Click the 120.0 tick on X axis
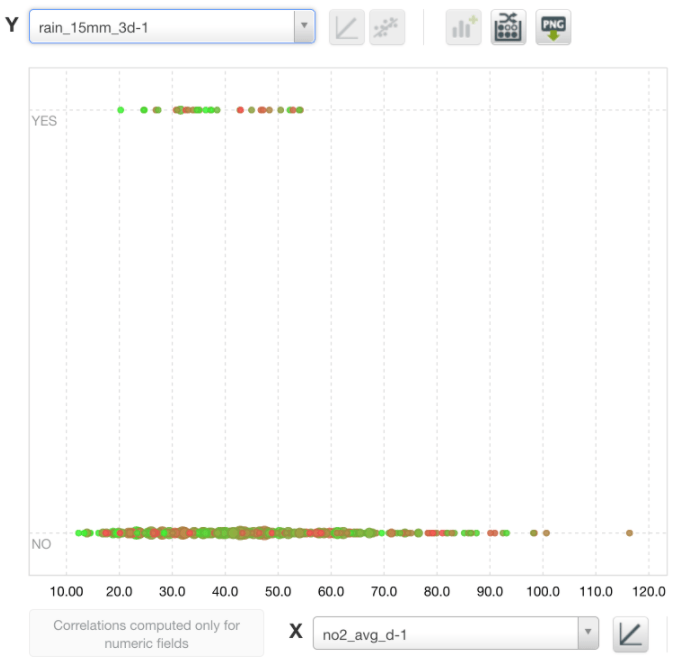Screen dimensions: 686x666 tap(650, 591)
